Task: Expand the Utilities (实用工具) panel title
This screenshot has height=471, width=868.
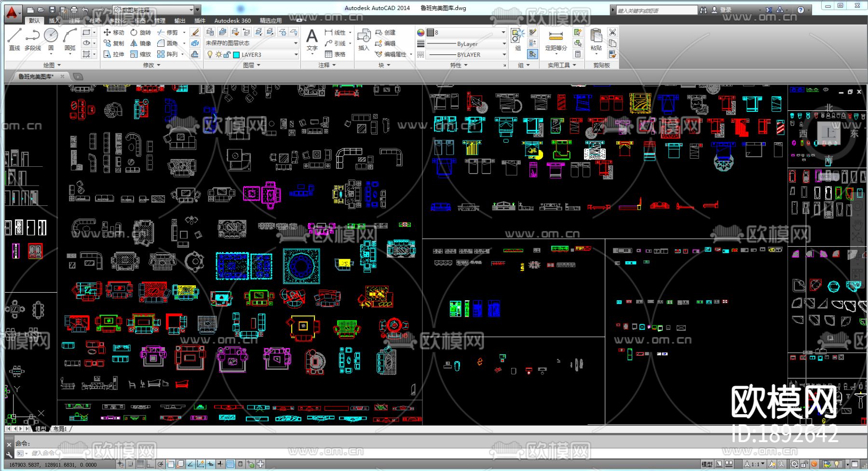Action: (x=561, y=65)
